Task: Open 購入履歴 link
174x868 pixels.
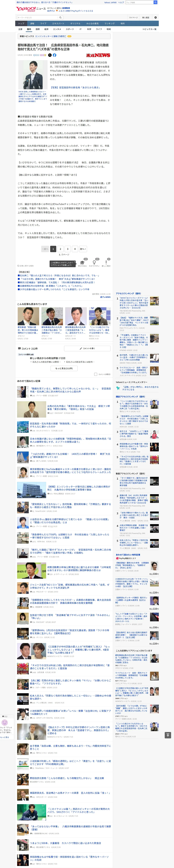Action: [x=146, y=18]
